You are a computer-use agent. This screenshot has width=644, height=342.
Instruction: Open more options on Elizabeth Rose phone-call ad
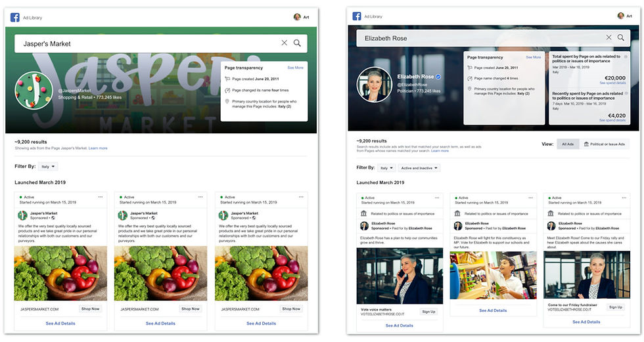tap(437, 198)
